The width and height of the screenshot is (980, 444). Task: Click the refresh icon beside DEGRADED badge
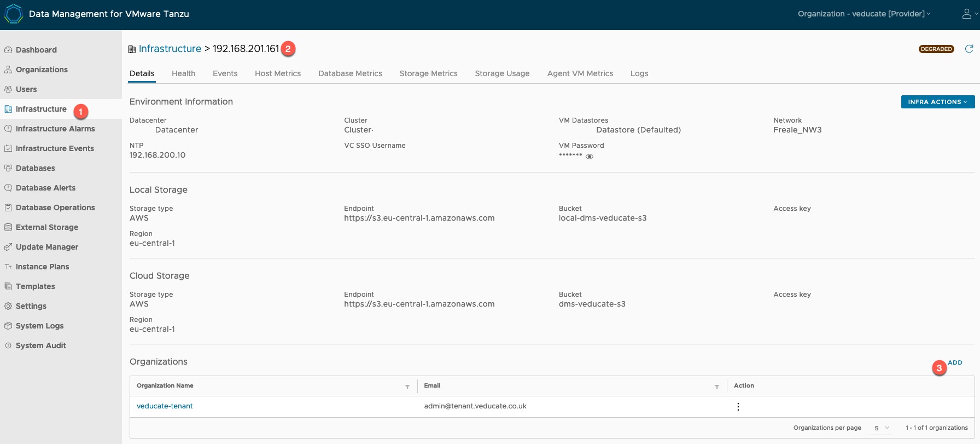(969, 49)
